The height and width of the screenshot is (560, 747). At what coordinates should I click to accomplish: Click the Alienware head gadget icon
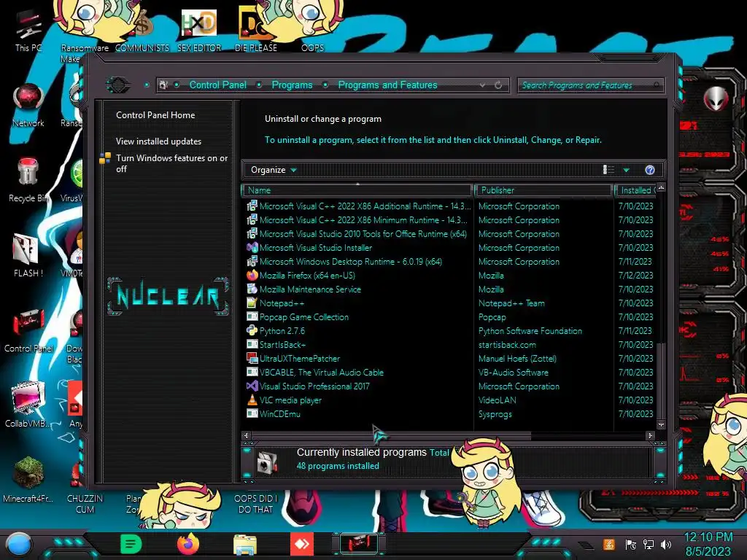tap(716, 99)
